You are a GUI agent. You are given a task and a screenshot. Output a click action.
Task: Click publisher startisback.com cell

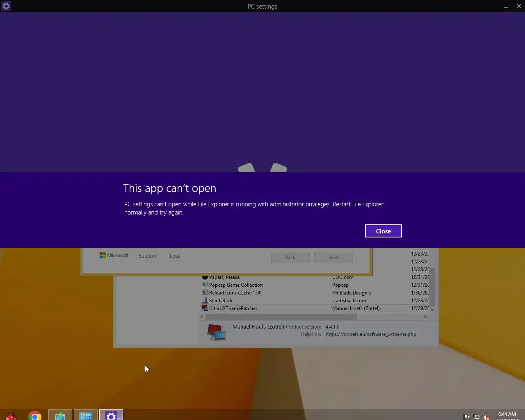[349, 301]
